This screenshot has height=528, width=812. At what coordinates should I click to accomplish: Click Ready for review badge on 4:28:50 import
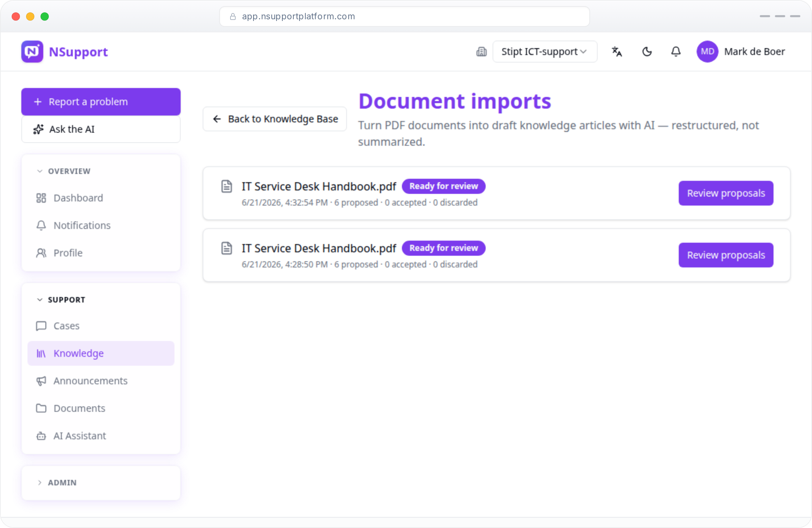[443, 248]
